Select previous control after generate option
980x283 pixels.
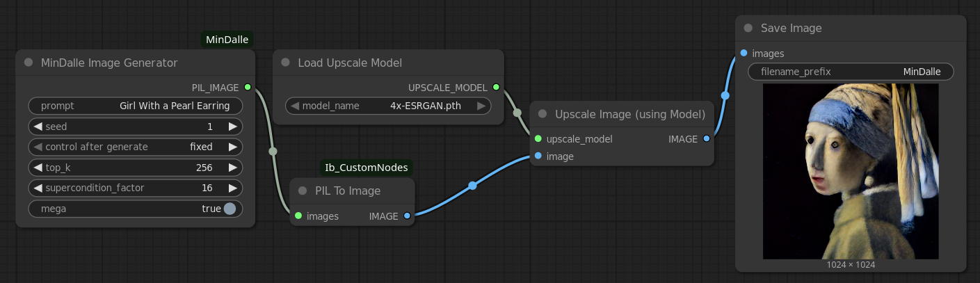[x=38, y=147]
